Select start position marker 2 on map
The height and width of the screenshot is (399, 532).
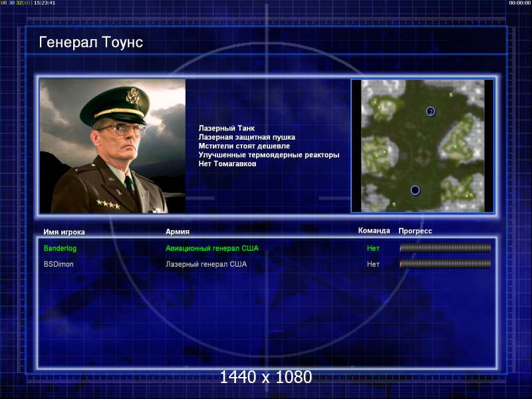[430, 111]
